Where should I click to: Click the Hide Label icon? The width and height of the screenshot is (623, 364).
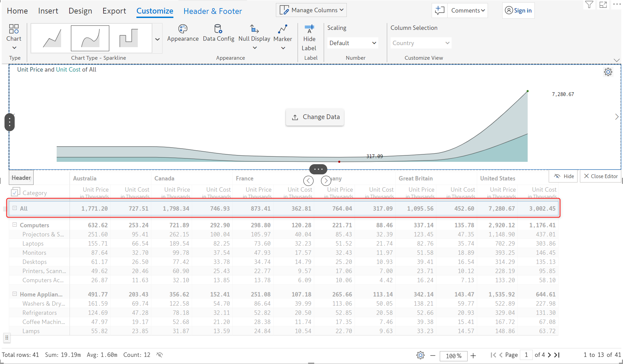309,29
